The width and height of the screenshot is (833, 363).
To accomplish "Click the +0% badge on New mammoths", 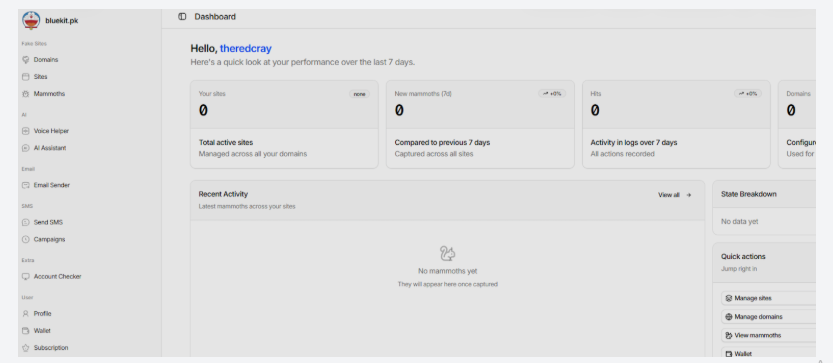I will tap(552, 94).
